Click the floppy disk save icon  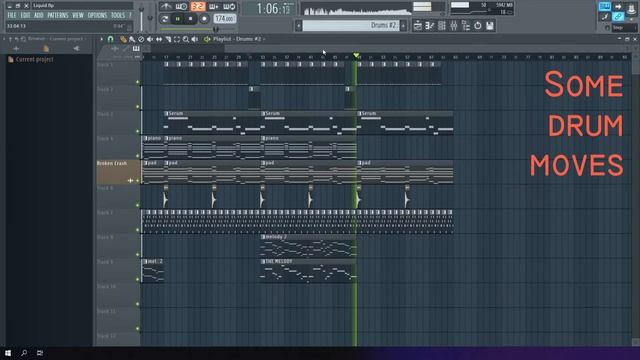point(490,26)
